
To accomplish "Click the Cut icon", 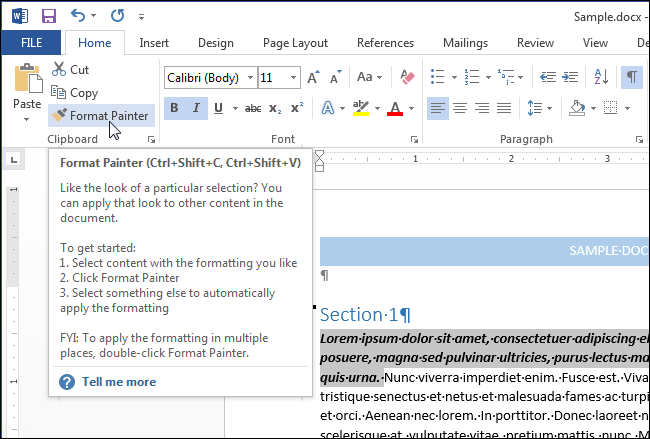I will [58, 70].
